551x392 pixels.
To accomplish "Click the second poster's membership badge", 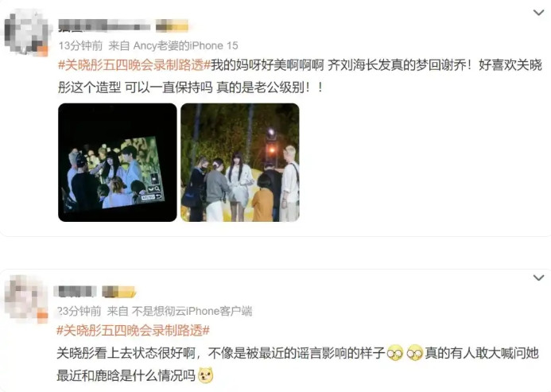I will pos(118,292).
